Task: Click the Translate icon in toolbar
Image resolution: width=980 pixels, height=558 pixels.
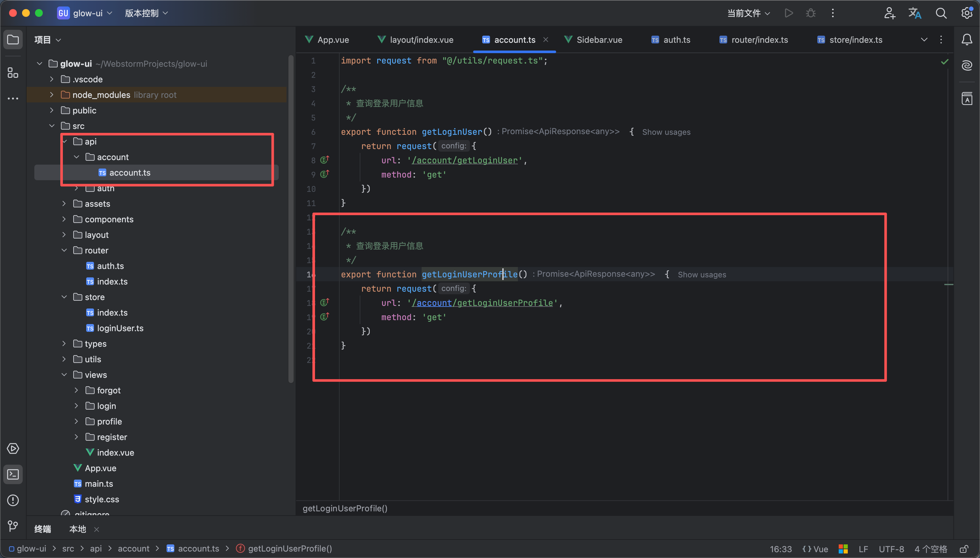Action: (915, 13)
